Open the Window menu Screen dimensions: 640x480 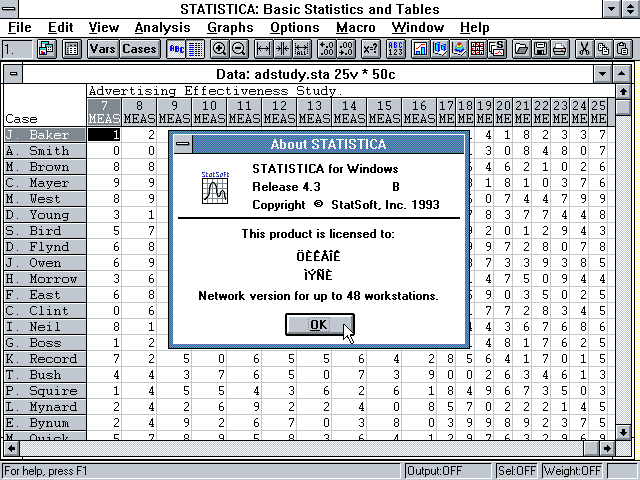(418, 27)
